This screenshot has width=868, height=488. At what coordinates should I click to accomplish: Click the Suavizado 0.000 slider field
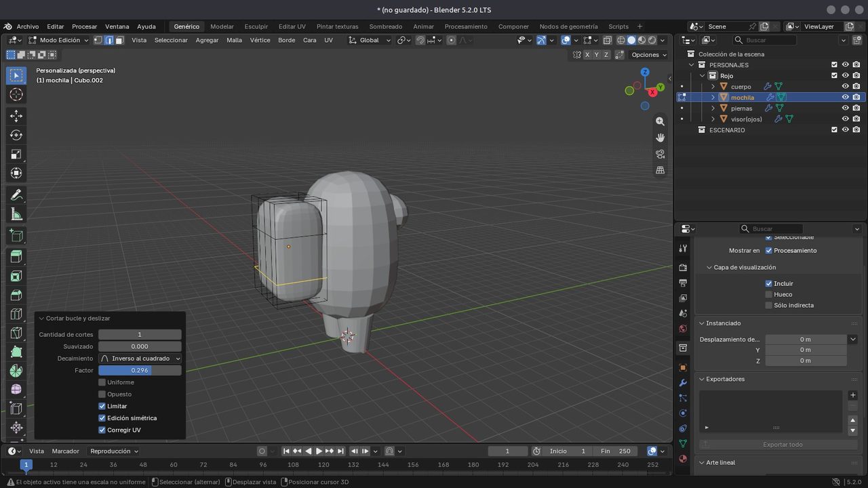[x=140, y=346]
